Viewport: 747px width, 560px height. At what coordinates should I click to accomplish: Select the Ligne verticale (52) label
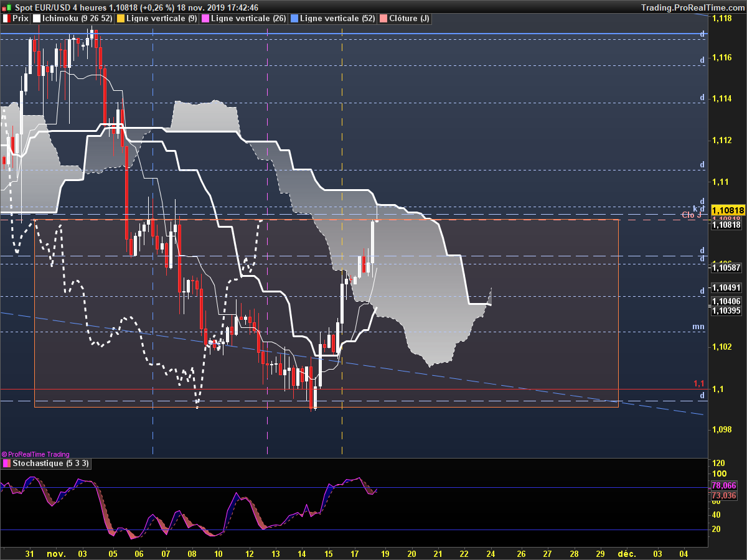(x=337, y=19)
